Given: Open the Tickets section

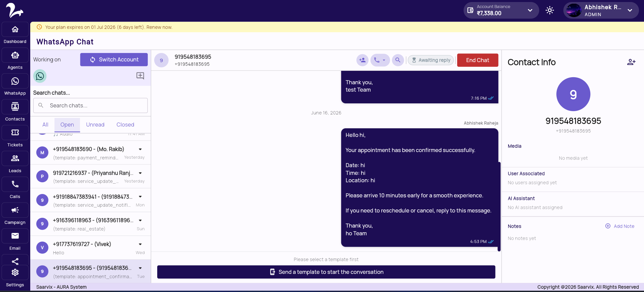Looking at the screenshot, I should coord(15,133).
